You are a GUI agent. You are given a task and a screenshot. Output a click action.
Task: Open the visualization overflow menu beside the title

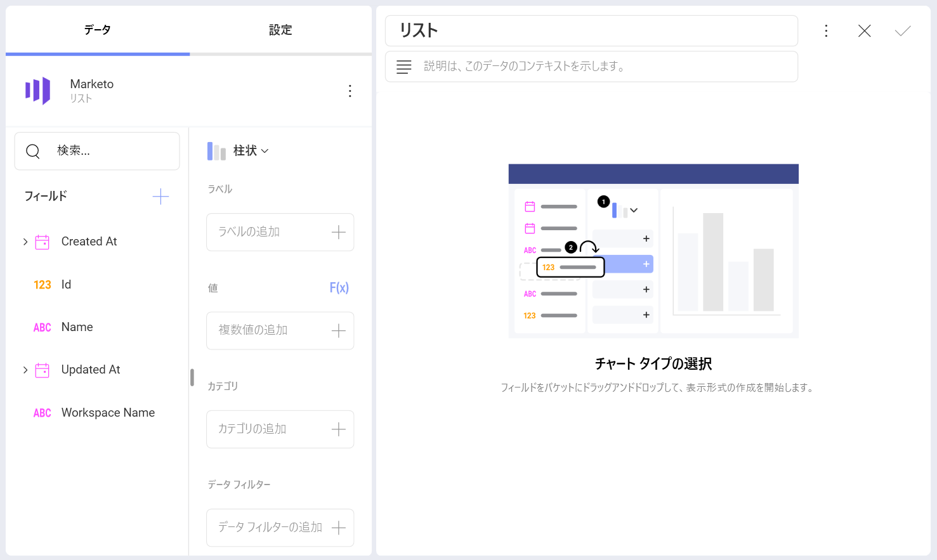tap(826, 30)
